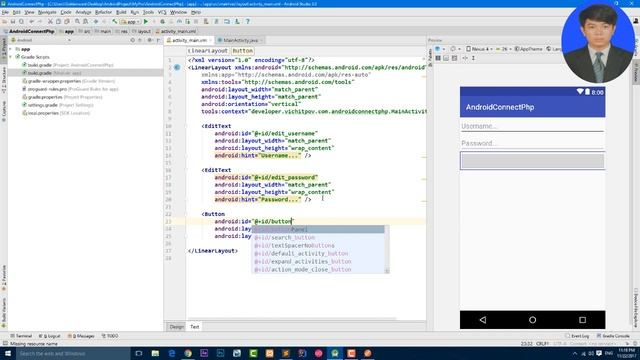Click the Debug app bug icon
Image resolution: width=640 pixels, height=360 pixels.
coord(162,22)
